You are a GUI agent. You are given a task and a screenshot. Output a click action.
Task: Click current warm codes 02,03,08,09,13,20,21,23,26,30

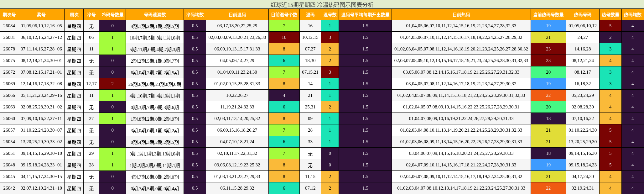coord(237,37)
